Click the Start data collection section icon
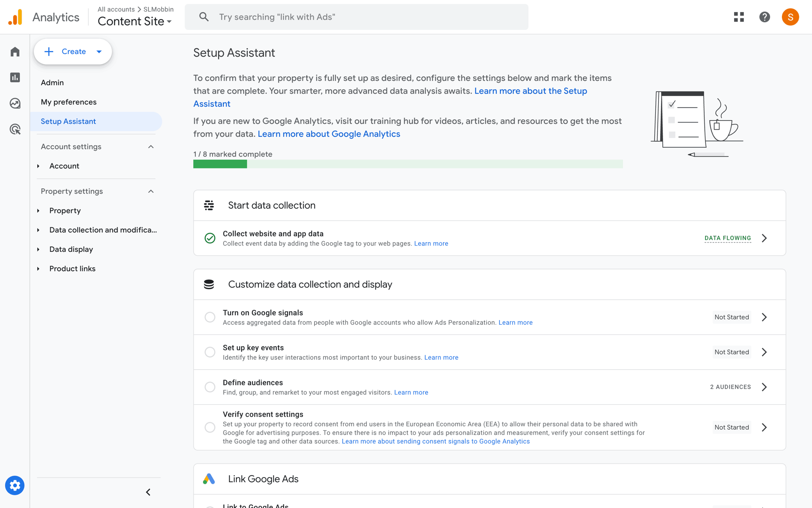The height and width of the screenshot is (508, 812). (209, 205)
